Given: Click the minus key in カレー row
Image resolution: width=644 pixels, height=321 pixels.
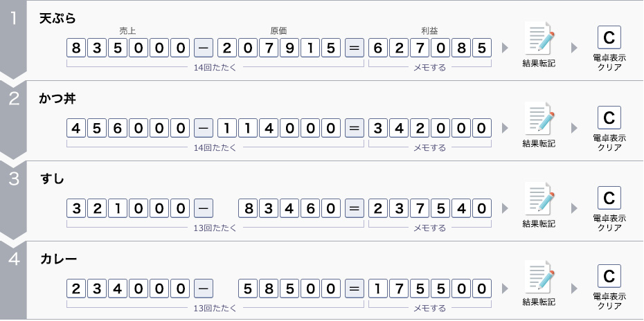Looking at the screenshot, I should [203, 288].
